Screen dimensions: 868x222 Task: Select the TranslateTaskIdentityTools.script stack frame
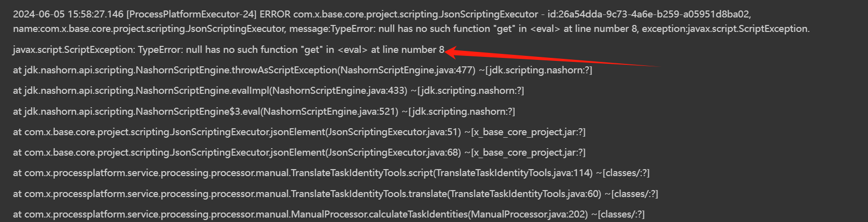[x=361, y=173]
